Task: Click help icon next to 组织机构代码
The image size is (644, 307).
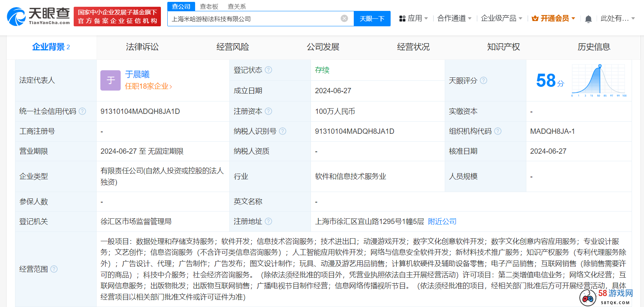Action: [x=498, y=131]
